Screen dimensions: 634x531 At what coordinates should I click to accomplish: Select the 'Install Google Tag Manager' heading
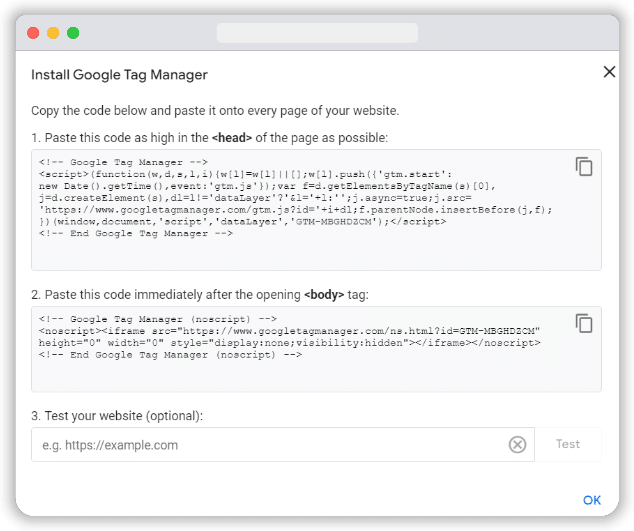pyautogui.click(x=119, y=75)
